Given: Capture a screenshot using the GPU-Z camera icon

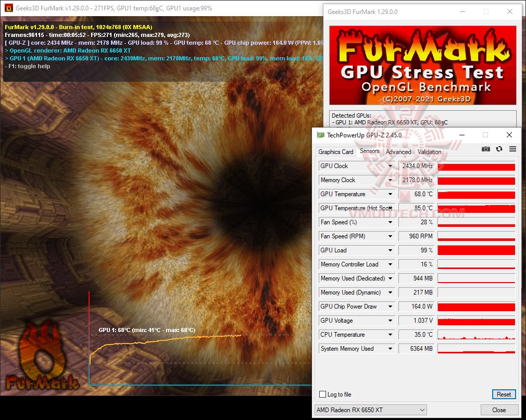Looking at the screenshot, I should [486, 149].
